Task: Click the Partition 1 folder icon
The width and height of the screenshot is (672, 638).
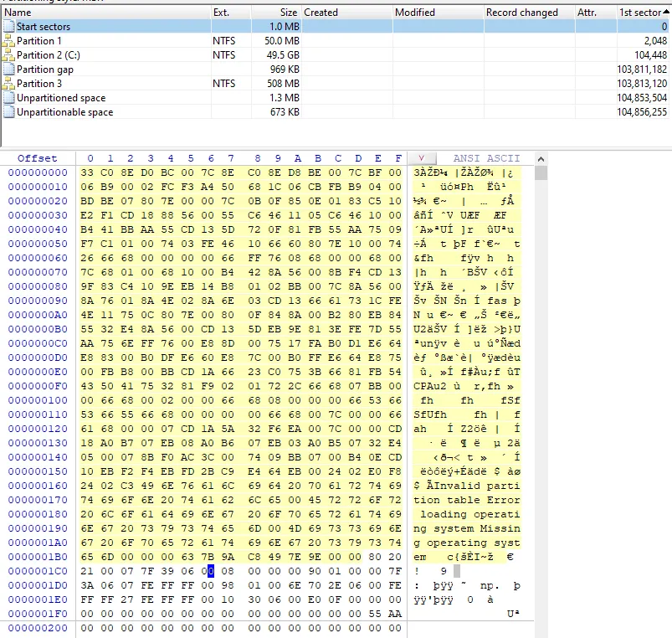Action: pos(9,41)
